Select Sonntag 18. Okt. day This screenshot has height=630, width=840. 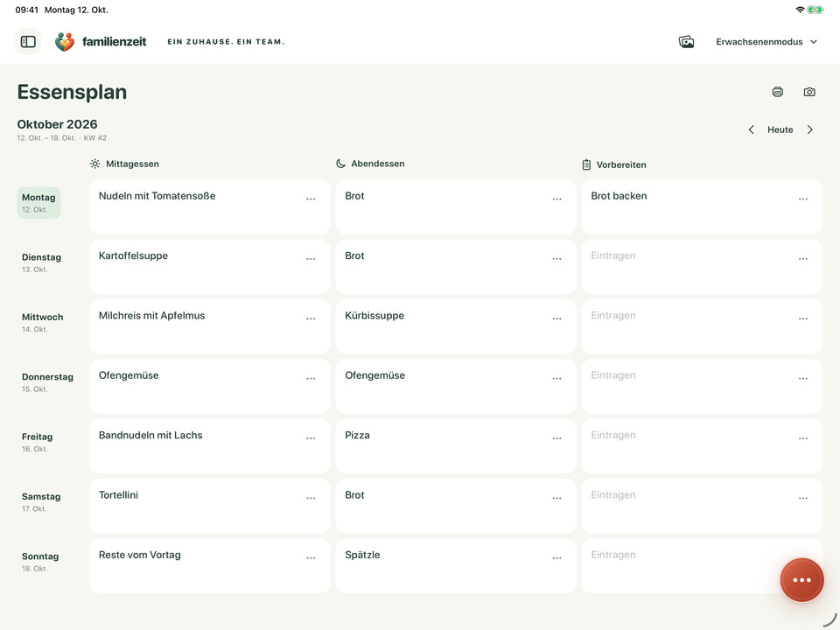(40, 562)
